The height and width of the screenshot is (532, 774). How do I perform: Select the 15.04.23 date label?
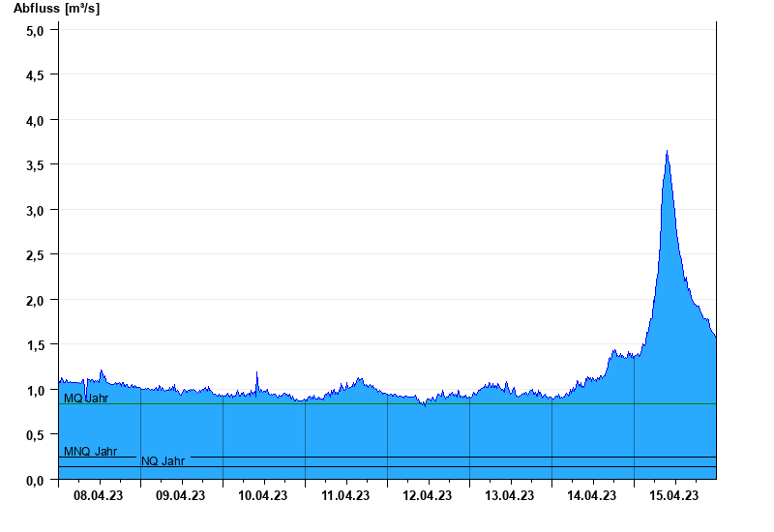[674, 496]
